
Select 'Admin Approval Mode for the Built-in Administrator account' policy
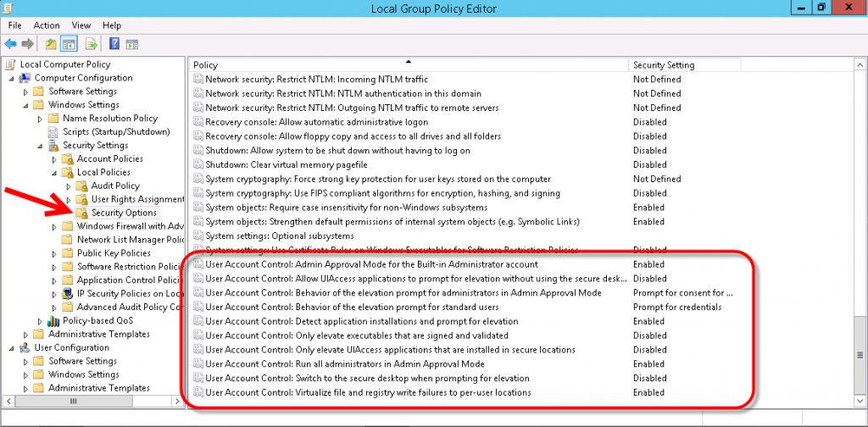371,264
